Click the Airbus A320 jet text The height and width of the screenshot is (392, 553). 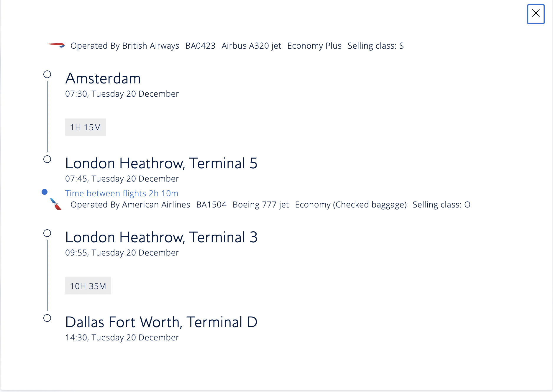tap(251, 46)
